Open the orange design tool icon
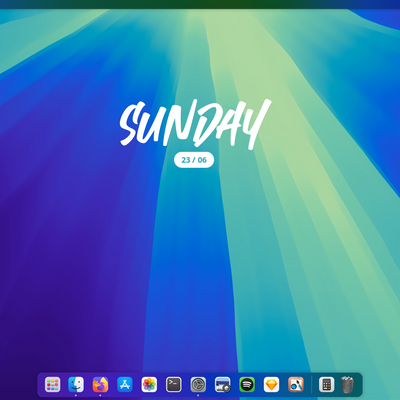Viewport: 400px width, 400px height. tap(296, 385)
